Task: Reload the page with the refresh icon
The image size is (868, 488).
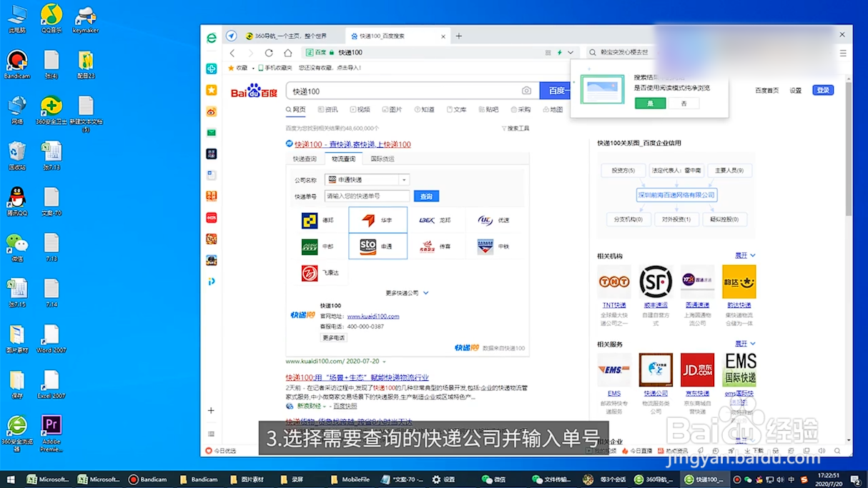Action: click(269, 53)
